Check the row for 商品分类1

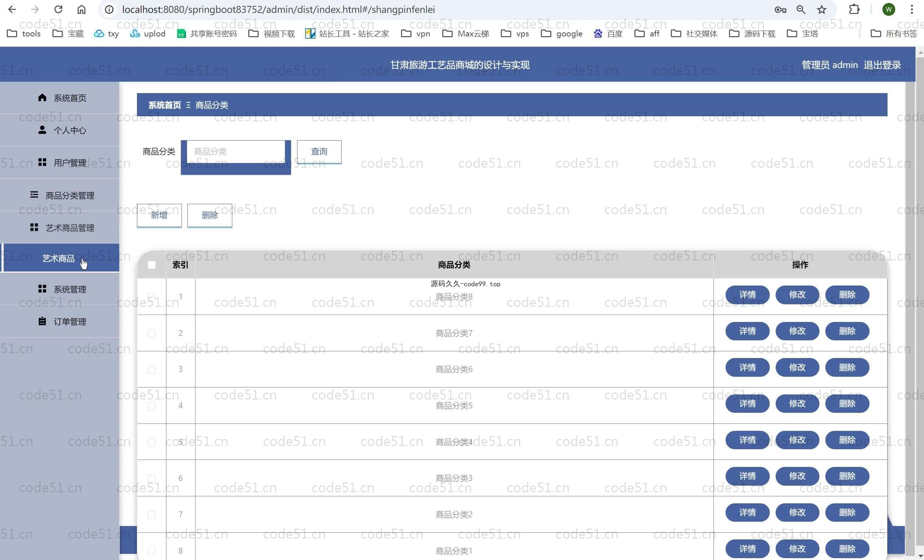pyautogui.click(x=152, y=551)
